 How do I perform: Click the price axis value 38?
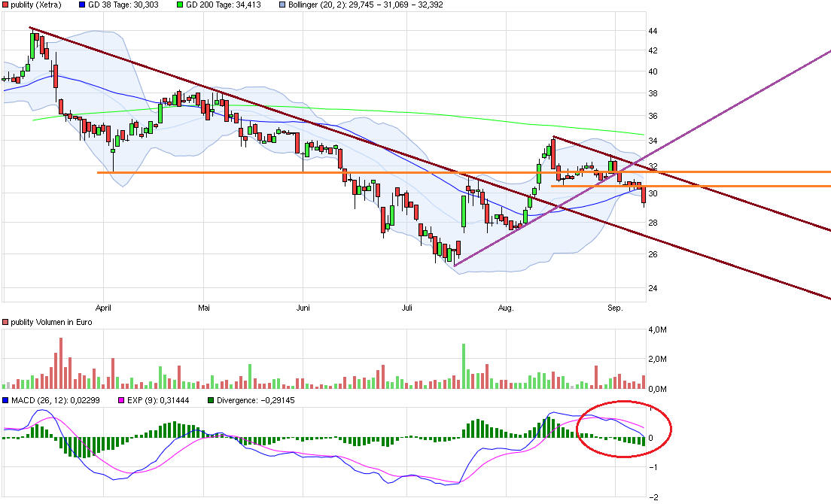point(653,94)
